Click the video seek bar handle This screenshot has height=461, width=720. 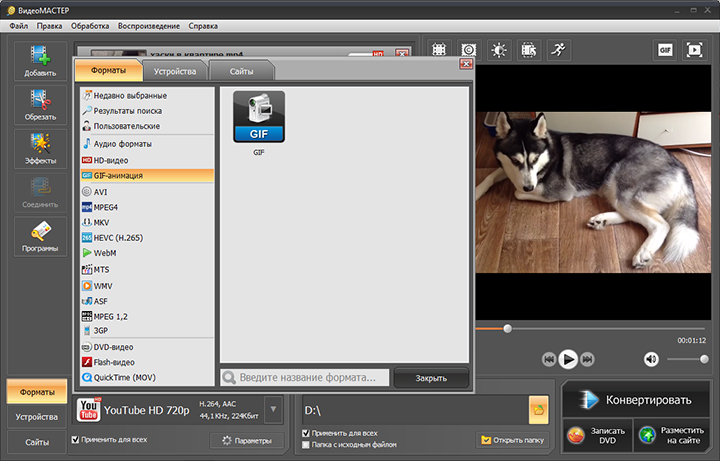[507, 328]
